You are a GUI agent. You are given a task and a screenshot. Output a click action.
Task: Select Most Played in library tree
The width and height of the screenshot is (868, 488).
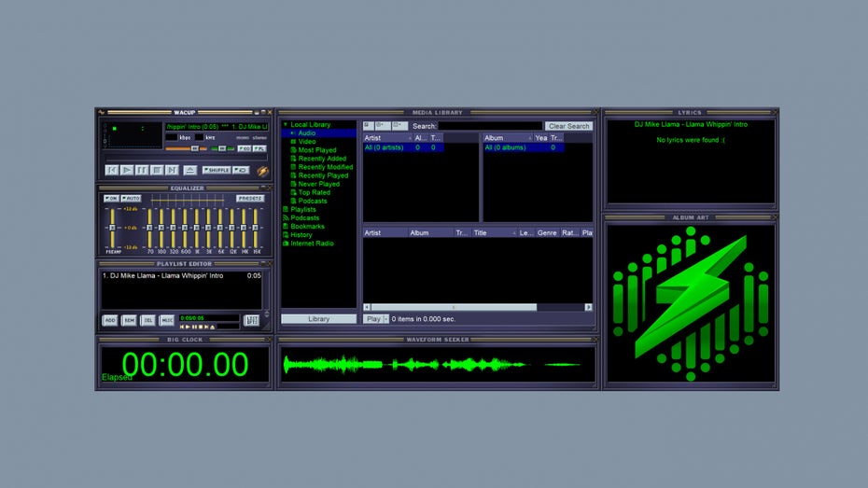[x=317, y=150]
